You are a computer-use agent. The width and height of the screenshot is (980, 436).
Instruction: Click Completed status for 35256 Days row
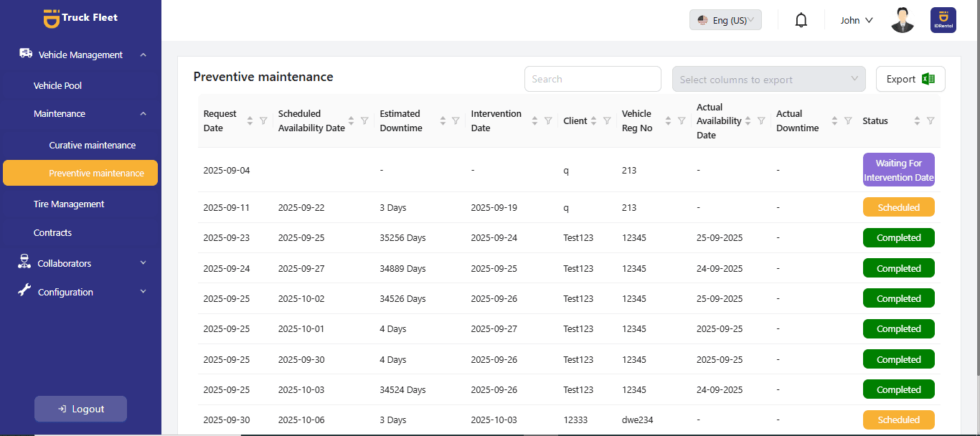898,237
